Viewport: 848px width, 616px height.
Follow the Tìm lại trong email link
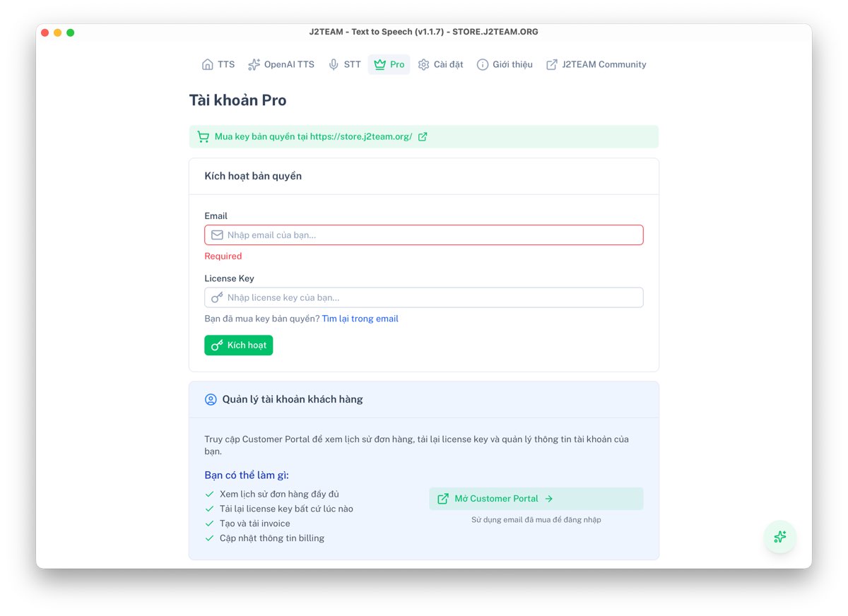pos(360,319)
